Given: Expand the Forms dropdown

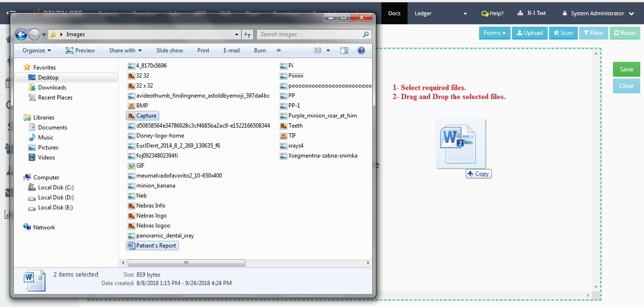Looking at the screenshot, I should click(494, 33).
